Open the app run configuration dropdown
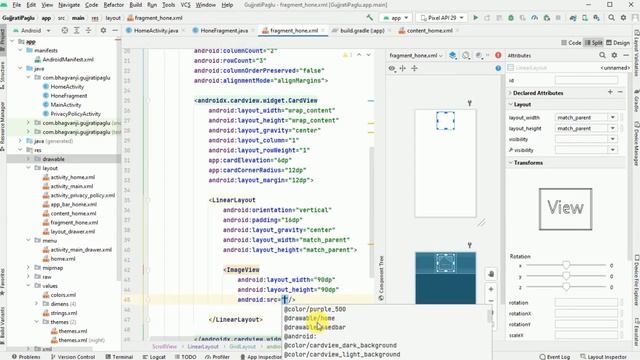The width and height of the screenshot is (640, 360). [x=396, y=18]
